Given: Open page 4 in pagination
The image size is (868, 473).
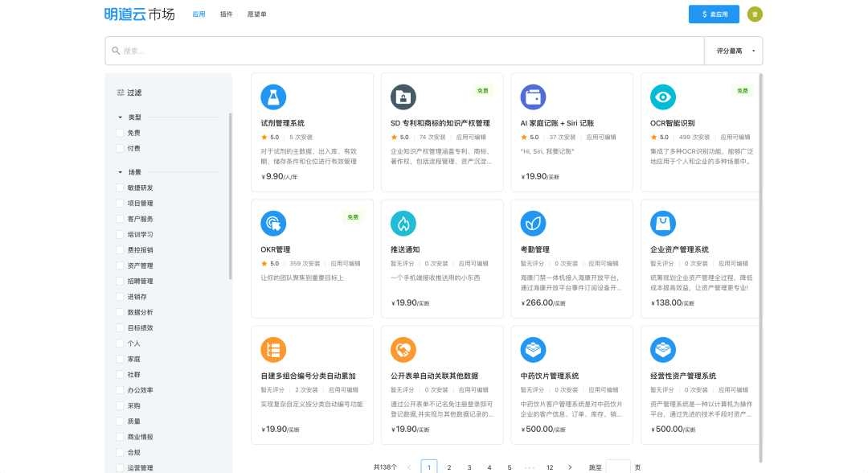Looking at the screenshot, I should 489,467.
